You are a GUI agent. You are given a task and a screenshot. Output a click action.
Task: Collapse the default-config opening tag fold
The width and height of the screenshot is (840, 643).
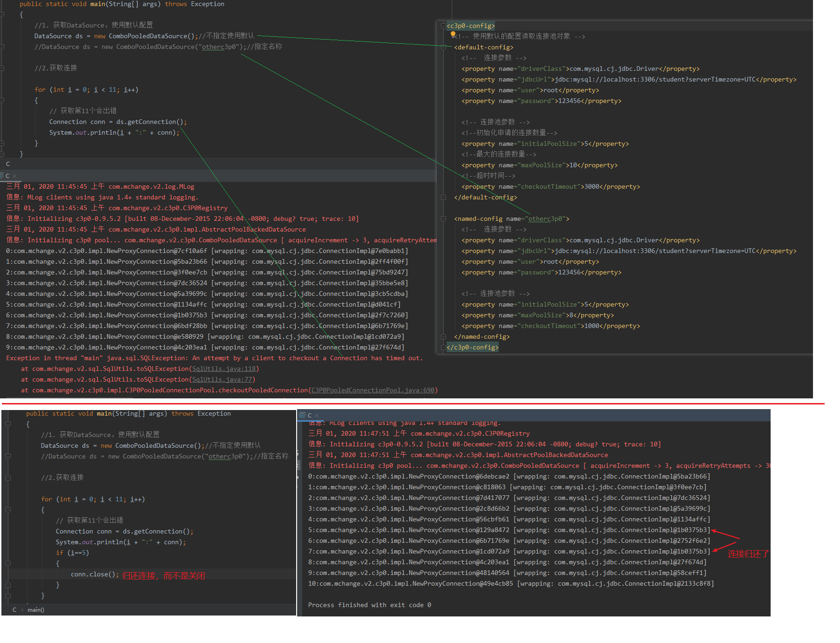click(x=443, y=47)
